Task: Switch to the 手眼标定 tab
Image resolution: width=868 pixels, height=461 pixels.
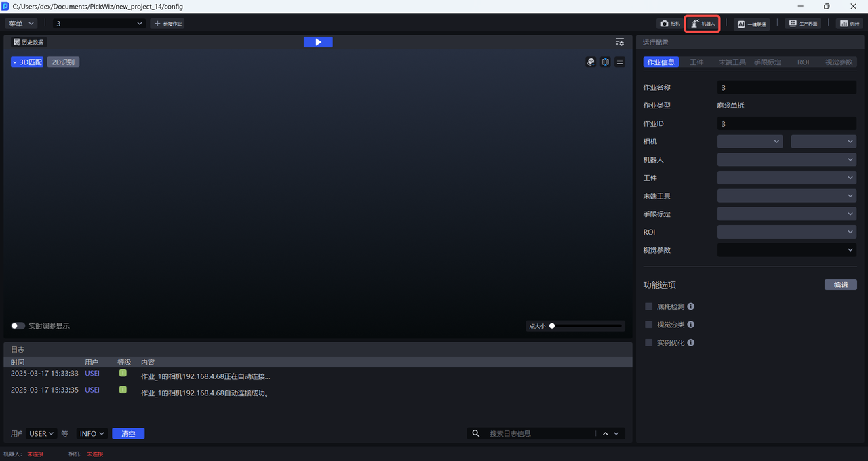Action: (768, 62)
